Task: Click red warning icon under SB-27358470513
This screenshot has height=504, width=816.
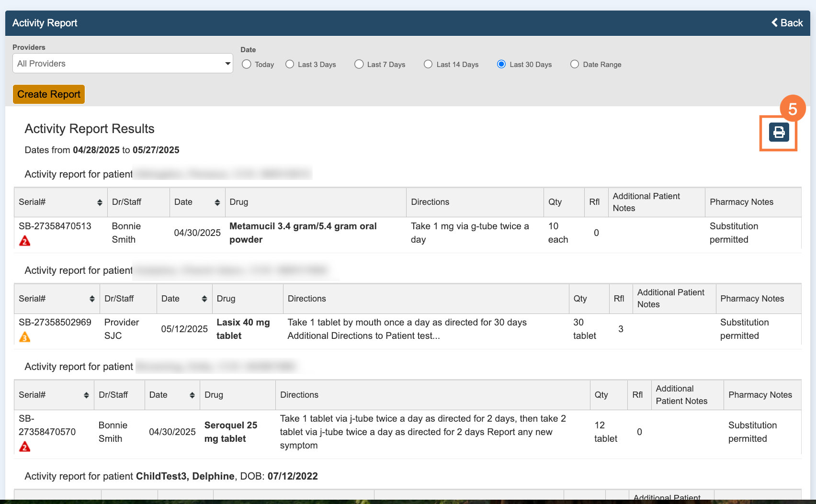Action: point(24,241)
